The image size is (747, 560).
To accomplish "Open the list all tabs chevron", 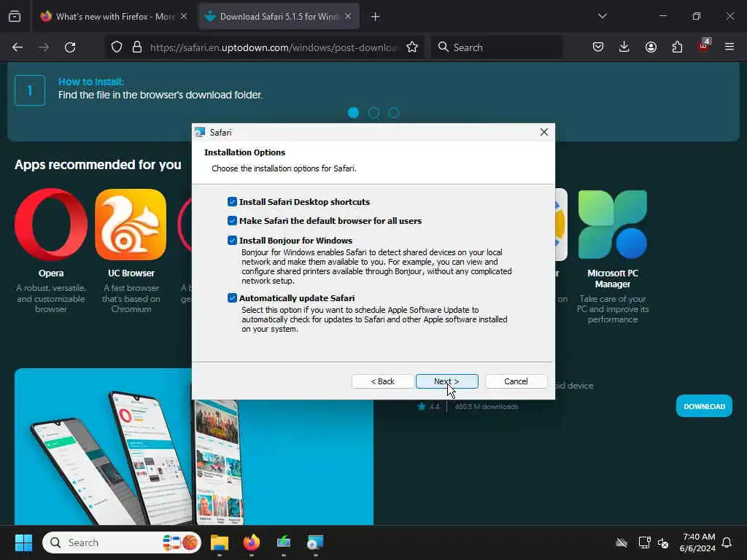I will coord(602,16).
